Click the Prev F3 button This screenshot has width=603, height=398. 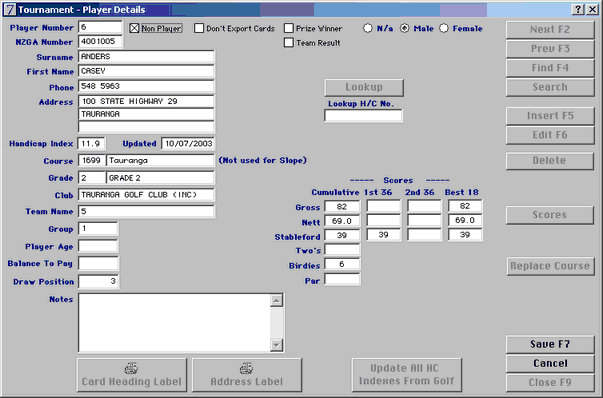pyautogui.click(x=550, y=49)
